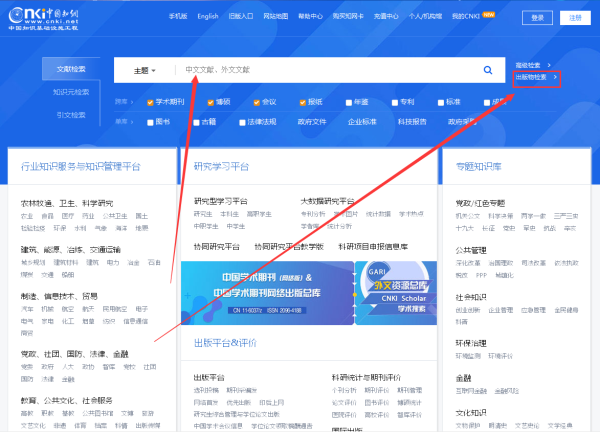The width and height of the screenshot is (600, 435).
Task: Open 帮助中心 in the top navigation
Action: (310, 16)
